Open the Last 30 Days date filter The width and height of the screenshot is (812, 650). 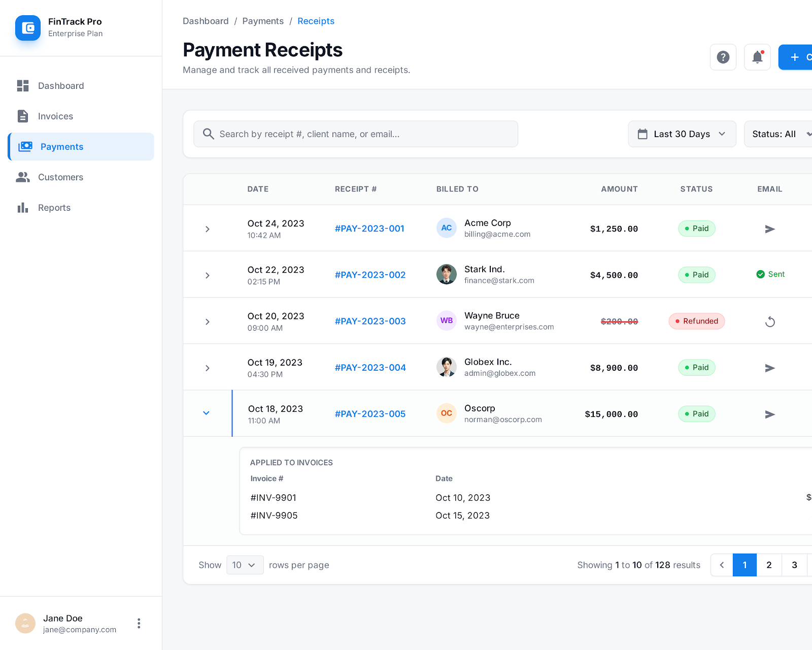click(x=682, y=134)
